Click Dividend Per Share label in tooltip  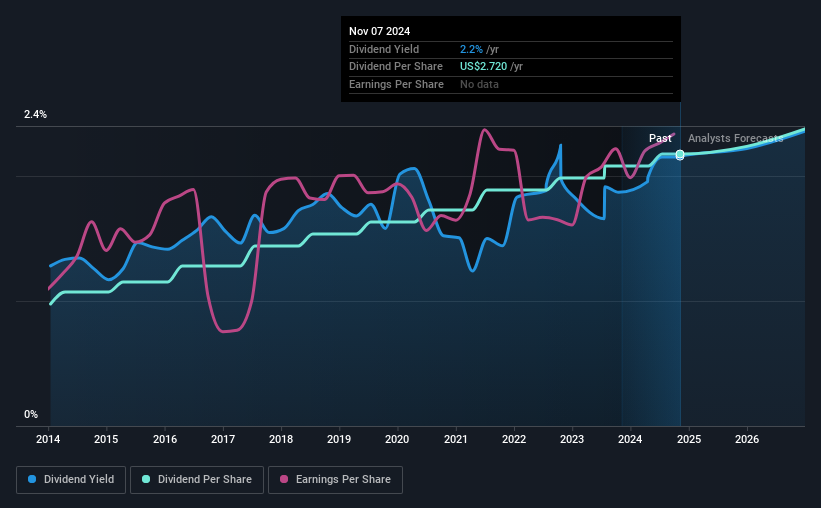click(396, 67)
